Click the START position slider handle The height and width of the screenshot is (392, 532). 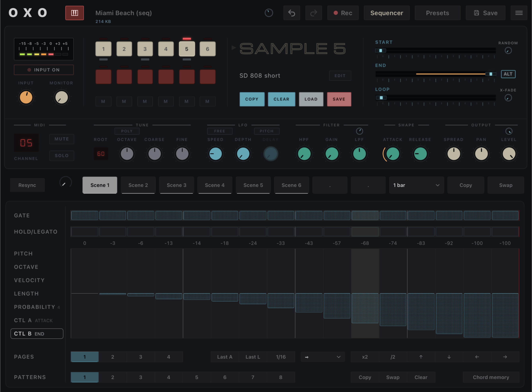pyautogui.click(x=381, y=50)
